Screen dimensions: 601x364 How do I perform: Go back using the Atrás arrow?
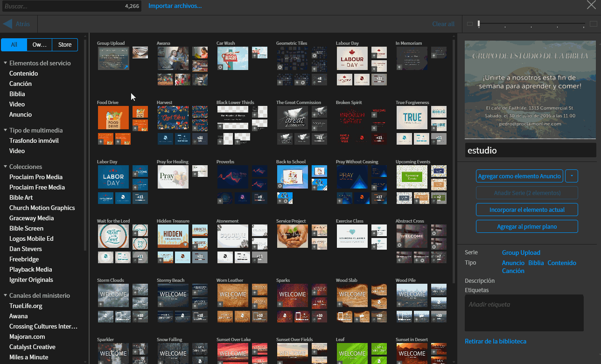click(x=17, y=24)
